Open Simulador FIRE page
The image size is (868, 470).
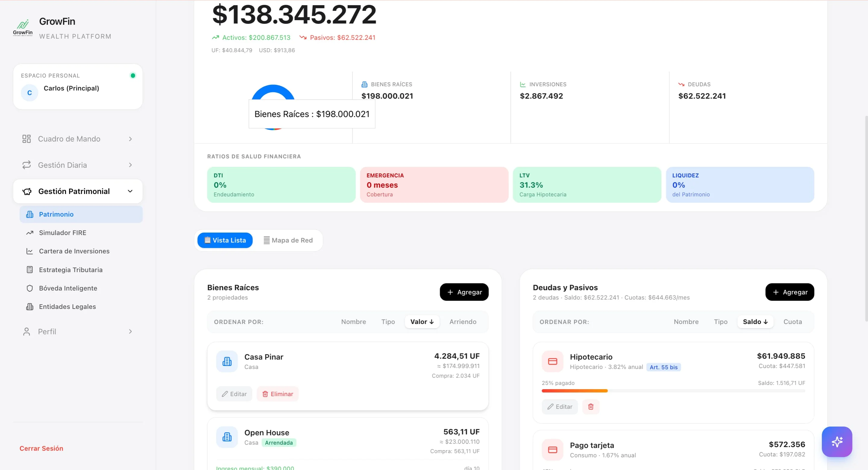click(x=81, y=233)
